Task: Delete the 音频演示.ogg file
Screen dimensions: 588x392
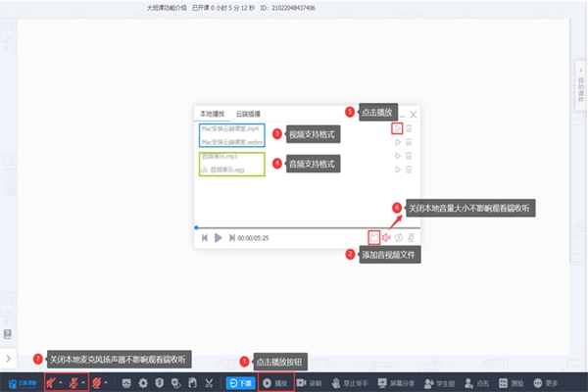Action: tap(410, 169)
